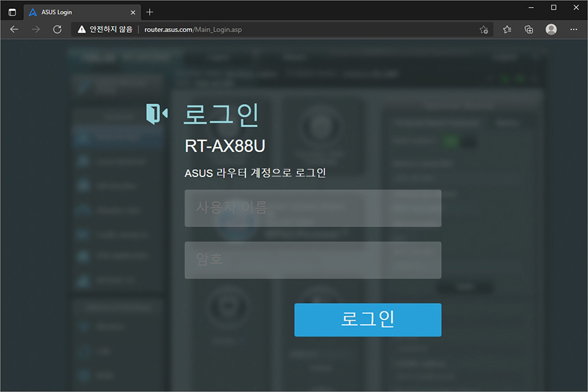Click the blue 로그인 button

coord(368,319)
